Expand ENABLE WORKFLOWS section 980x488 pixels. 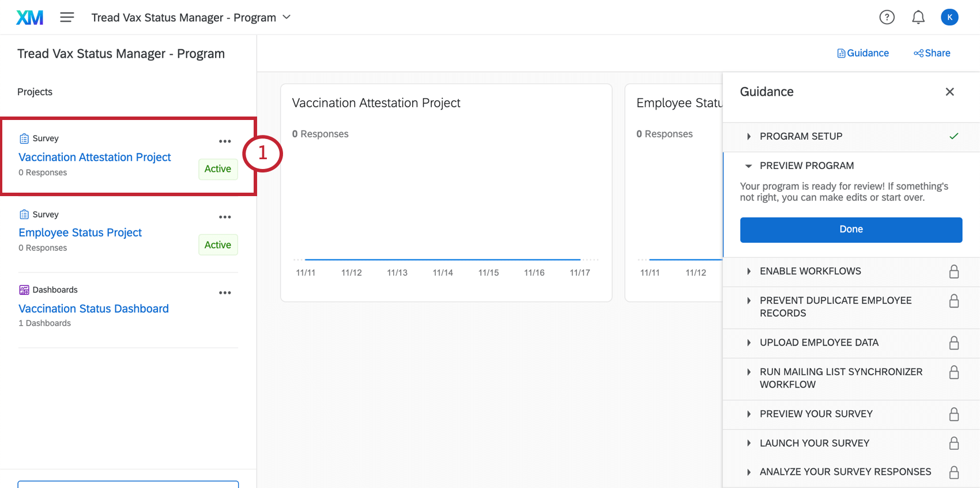[x=851, y=271]
